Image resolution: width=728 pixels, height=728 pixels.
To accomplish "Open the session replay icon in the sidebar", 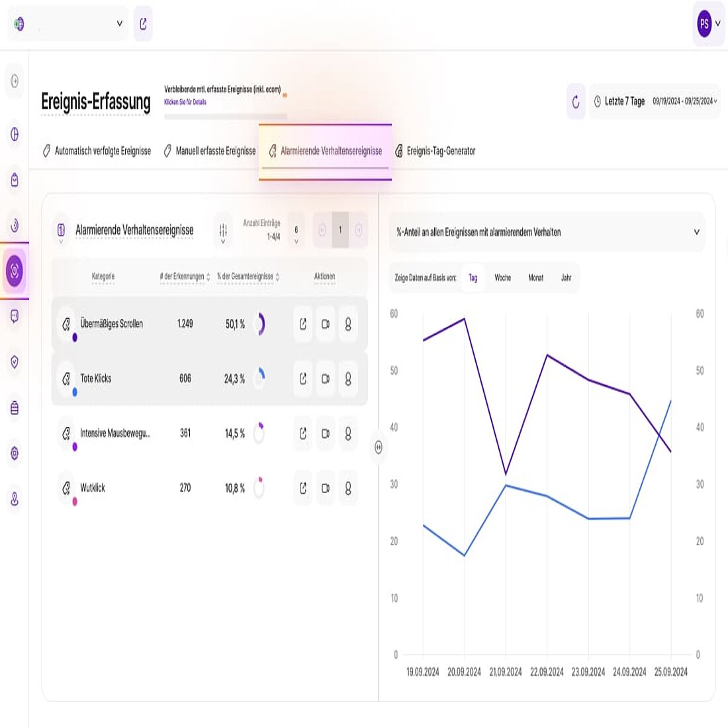I will coord(13,225).
